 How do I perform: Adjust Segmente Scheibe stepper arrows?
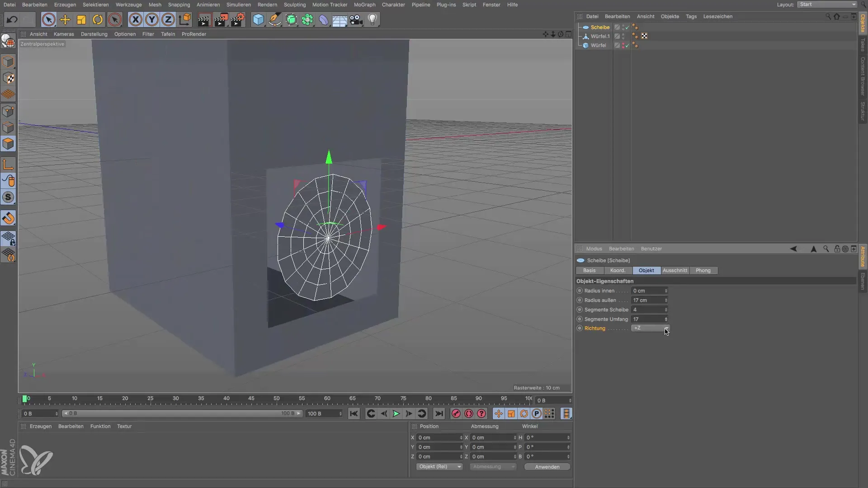[x=666, y=310]
